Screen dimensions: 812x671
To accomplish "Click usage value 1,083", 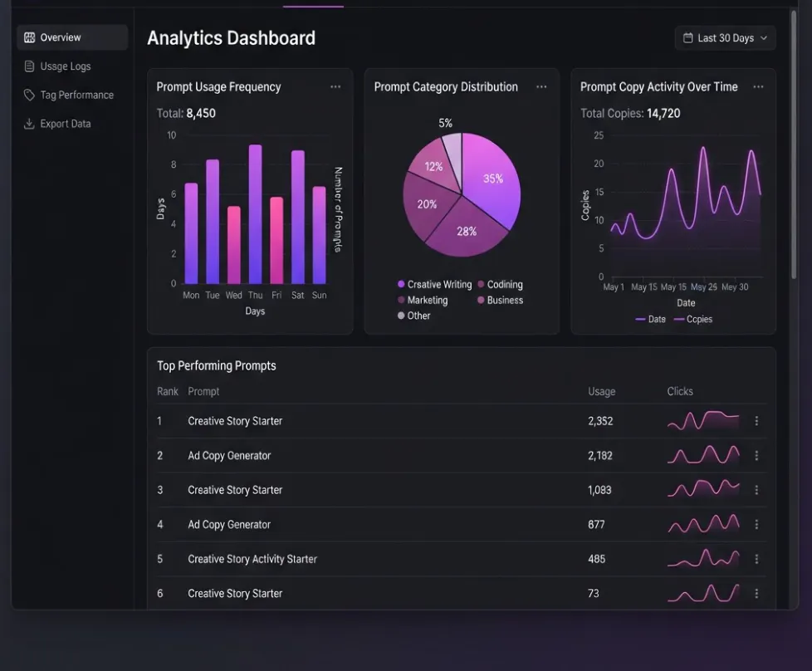I will point(599,490).
